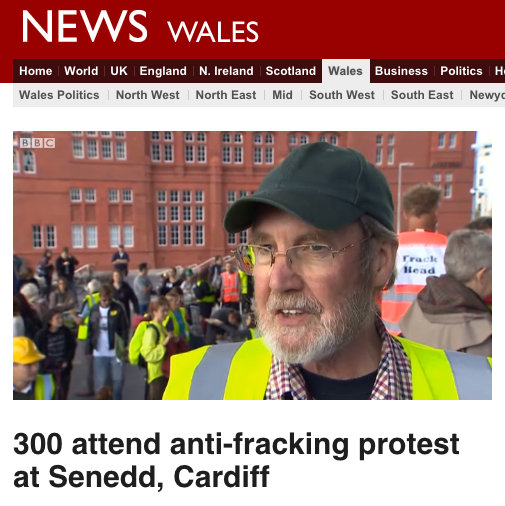Select South East regional link

(422, 95)
